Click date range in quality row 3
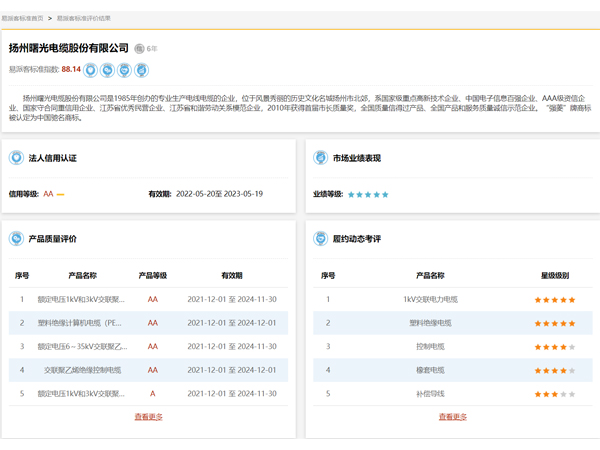 pos(232,347)
